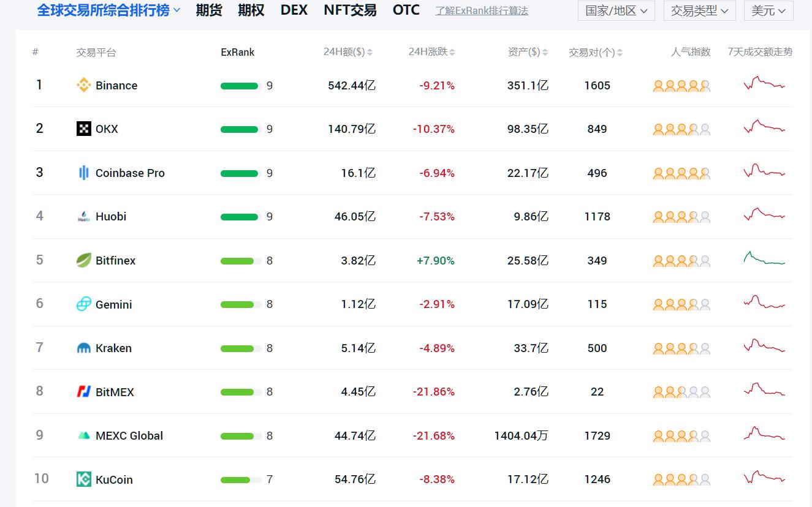812x507 pixels.
Task: Open 了解ExRank排行算法 link
Action: click(482, 11)
